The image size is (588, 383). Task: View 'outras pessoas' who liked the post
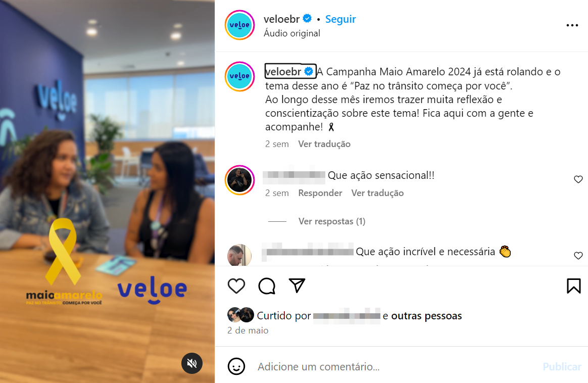click(x=426, y=316)
